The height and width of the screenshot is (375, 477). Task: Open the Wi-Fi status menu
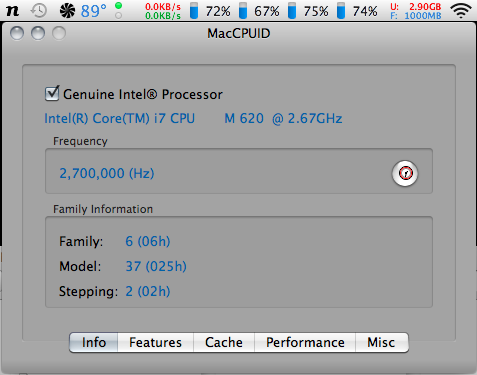coord(461,11)
